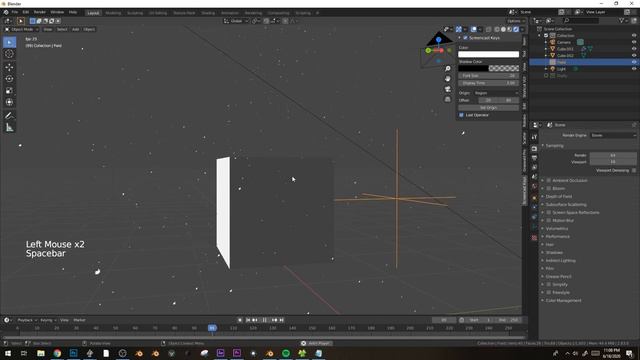Activate the Transform tool
Screen dimensions: 640x360
point(9,102)
